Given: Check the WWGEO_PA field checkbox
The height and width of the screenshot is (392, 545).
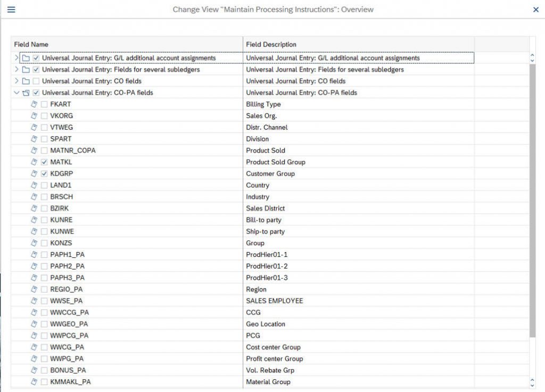Looking at the screenshot, I should click(x=44, y=324).
